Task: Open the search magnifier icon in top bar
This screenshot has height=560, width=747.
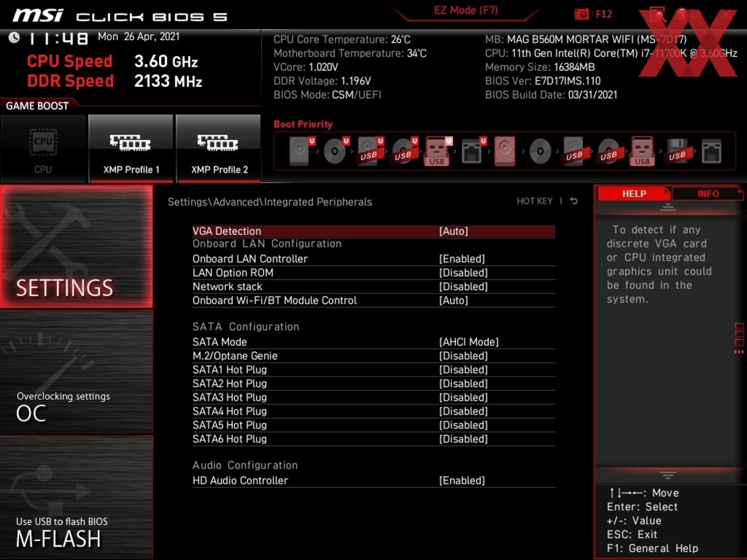Action: pos(657,14)
